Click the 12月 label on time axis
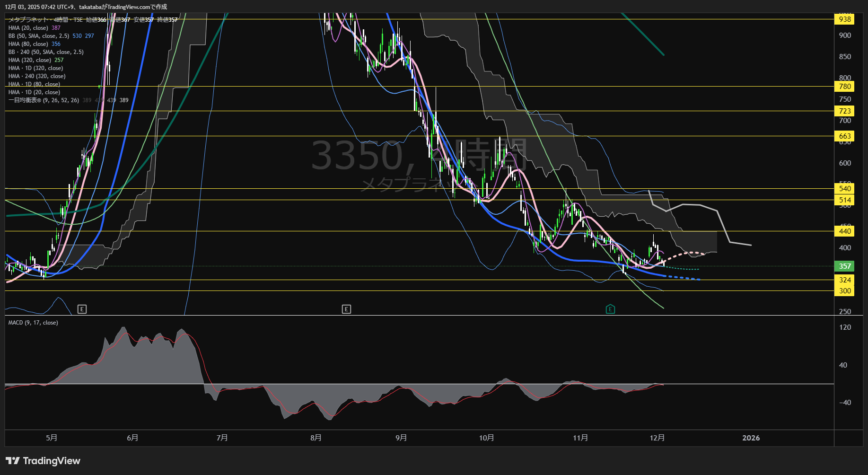The image size is (868, 475). pos(657,438)
